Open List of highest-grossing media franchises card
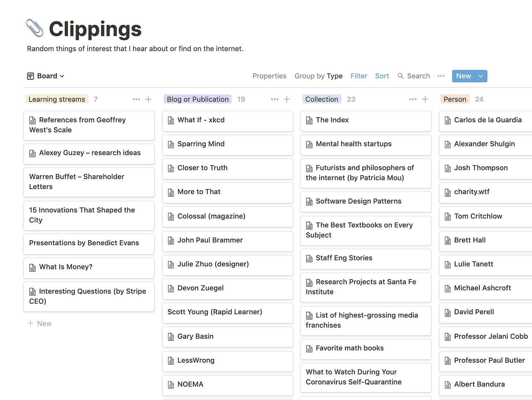Viewport: 532px width, 400px height. click(x=366, y=320)
